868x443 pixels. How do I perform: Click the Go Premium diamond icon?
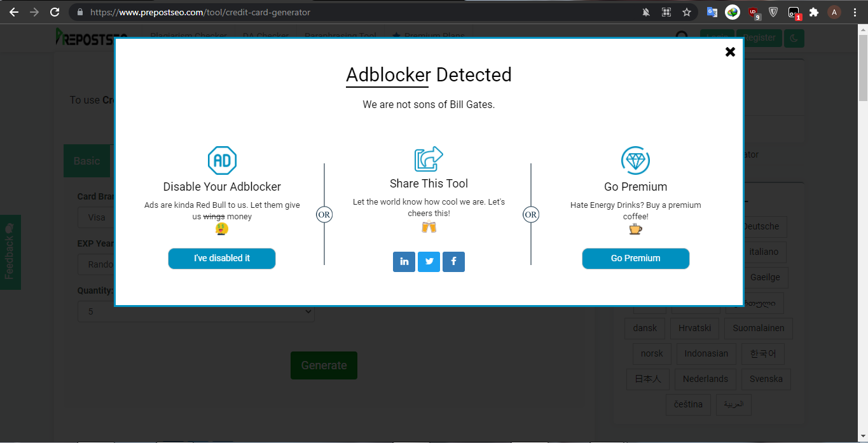tap(635, 161)
